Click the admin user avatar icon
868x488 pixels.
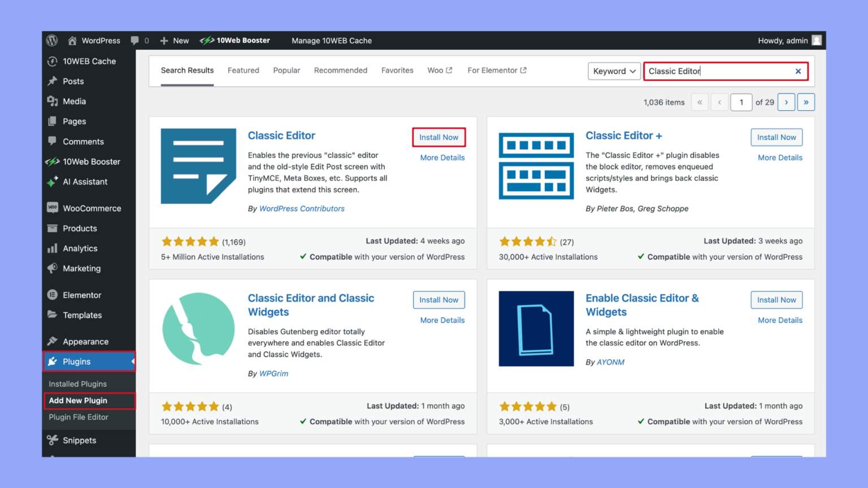click(817, 41)
